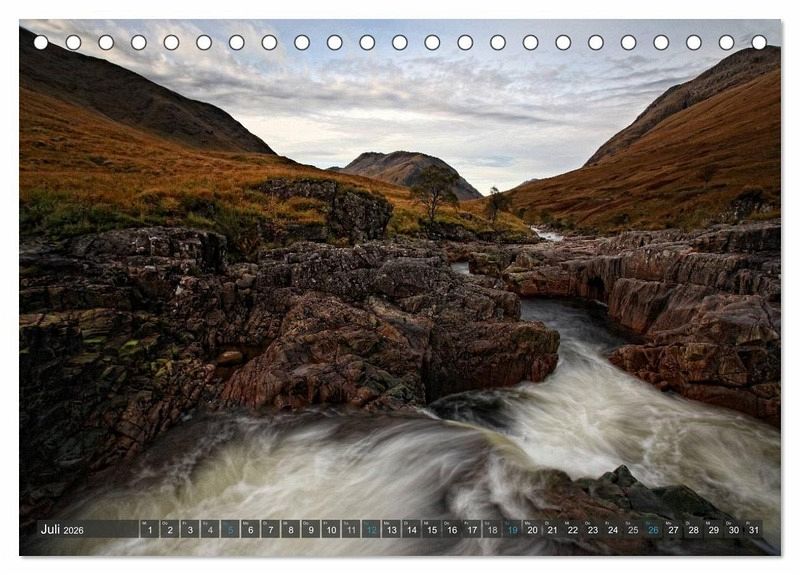Screen dimensions: 800x575
Task: Select day 22 in the calendar strip
Action: click(x=572, y=529)
